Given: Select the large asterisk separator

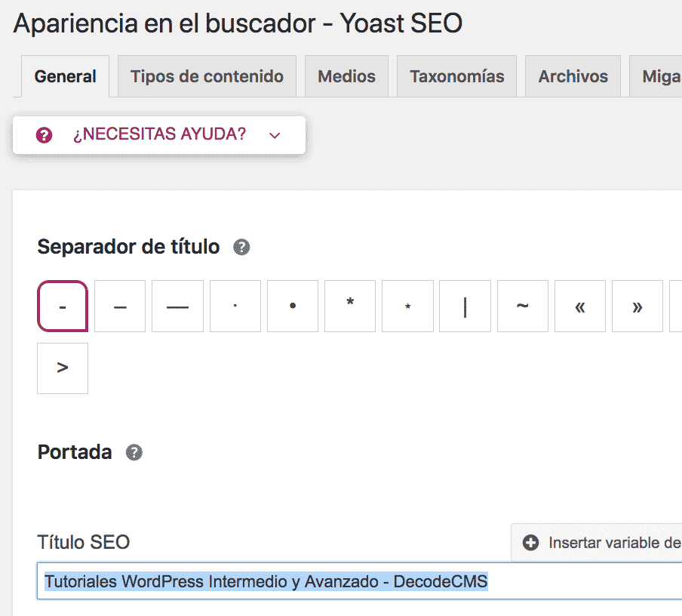Looking at the screenshot, I should [x=350, y=306].
